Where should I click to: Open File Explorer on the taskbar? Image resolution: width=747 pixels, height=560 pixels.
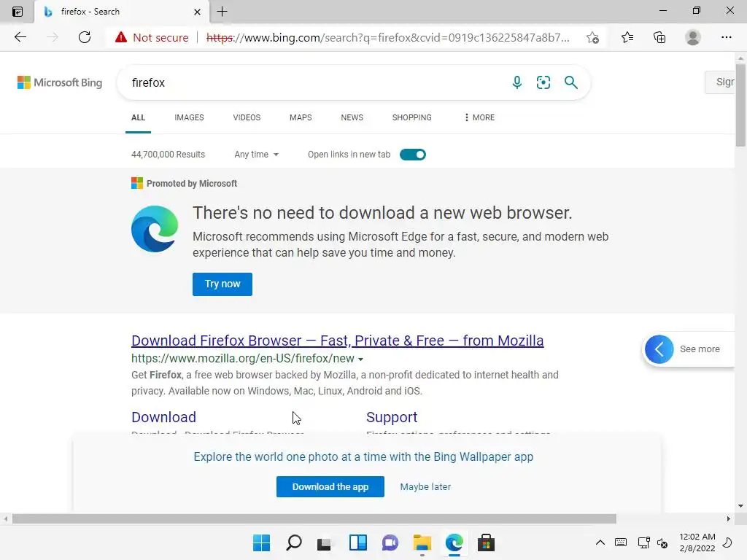click(x=422, y=542)
